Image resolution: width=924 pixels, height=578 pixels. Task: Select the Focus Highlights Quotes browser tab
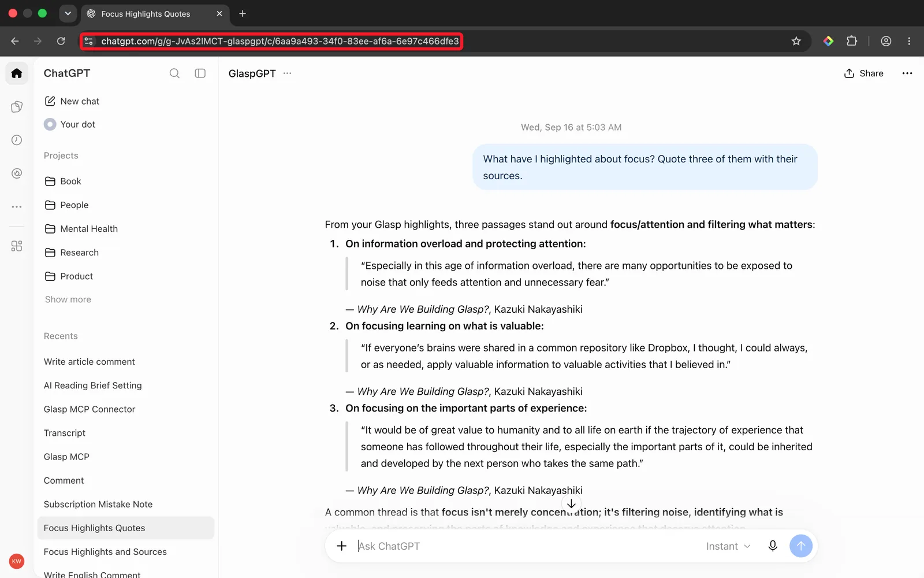[x=155, y=14]
